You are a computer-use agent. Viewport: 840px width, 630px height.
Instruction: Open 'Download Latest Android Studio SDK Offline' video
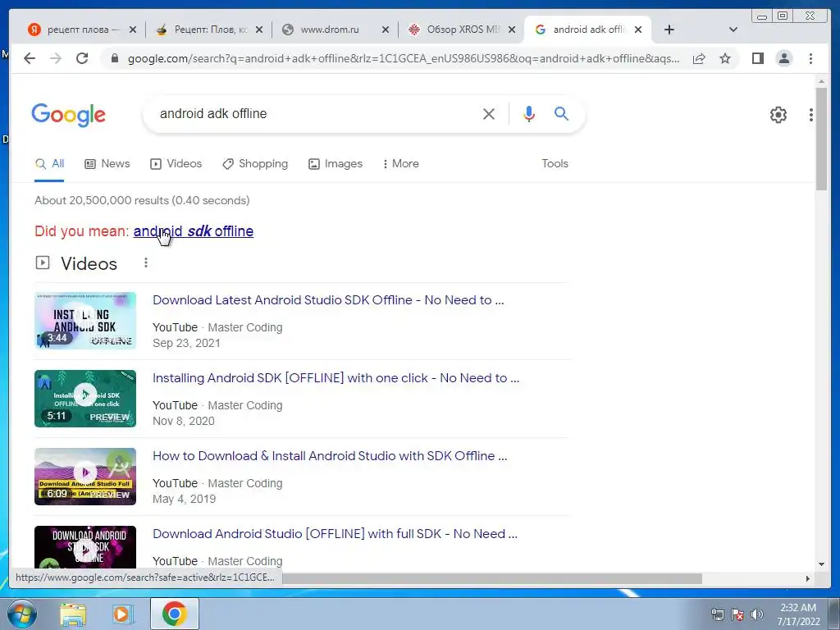(x=328, y=300)
